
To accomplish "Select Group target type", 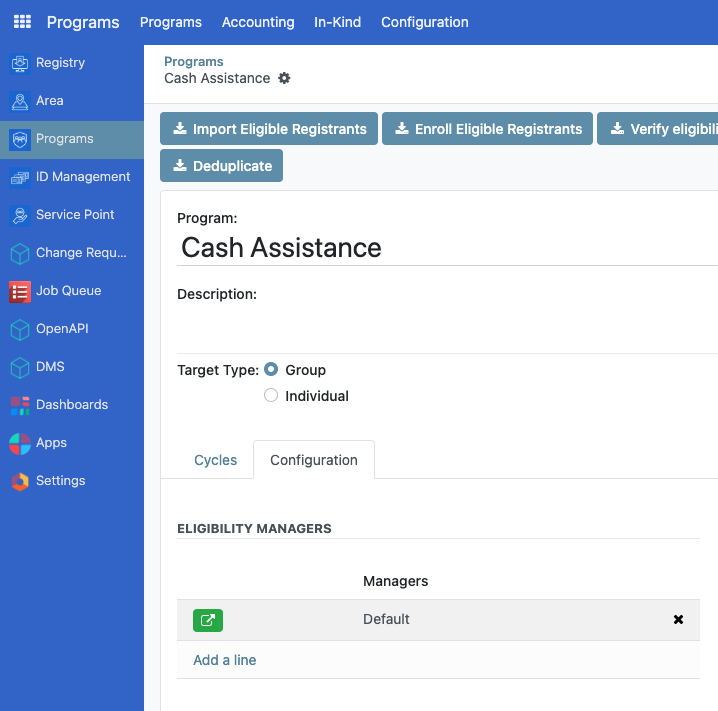I will point(271,369).
